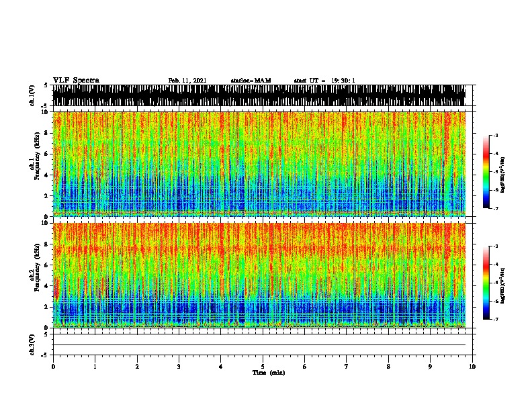
Task: Click the "6" tick on the time axis
Action: pos(305,367)
